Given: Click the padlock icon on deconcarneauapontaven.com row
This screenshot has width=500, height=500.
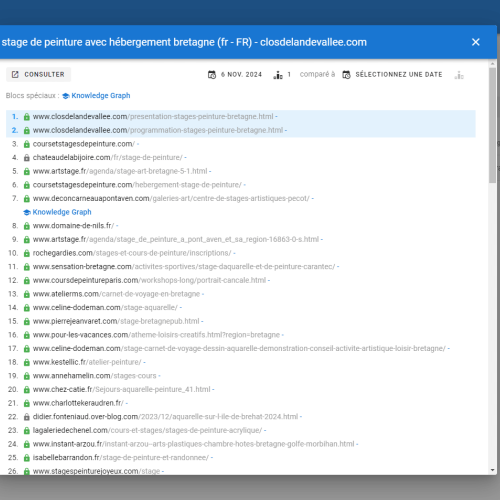Looking at the screenshot, I should [27, 199].
